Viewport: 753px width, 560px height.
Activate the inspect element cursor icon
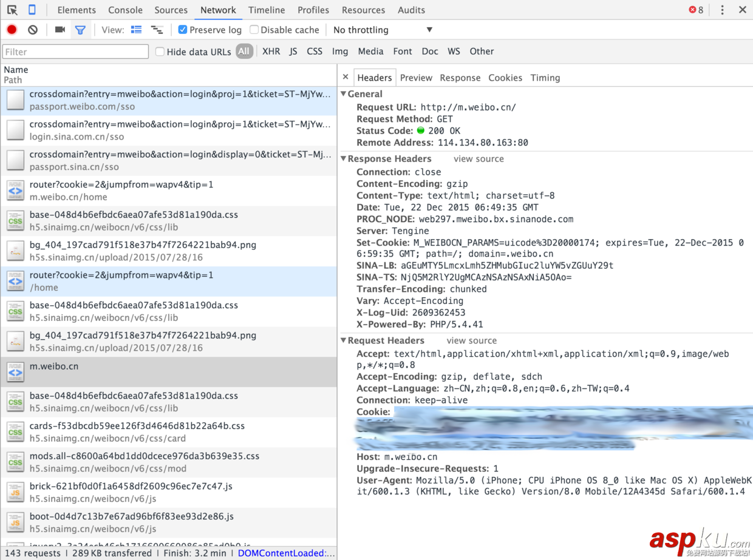[x=12, y=10]
